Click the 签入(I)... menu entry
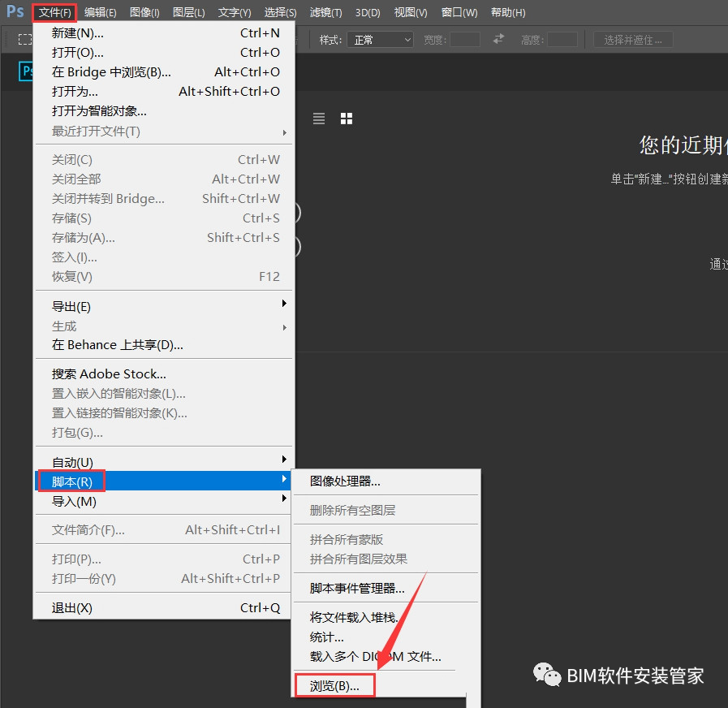This screenshot has width=728, height=708. [164, 257]
